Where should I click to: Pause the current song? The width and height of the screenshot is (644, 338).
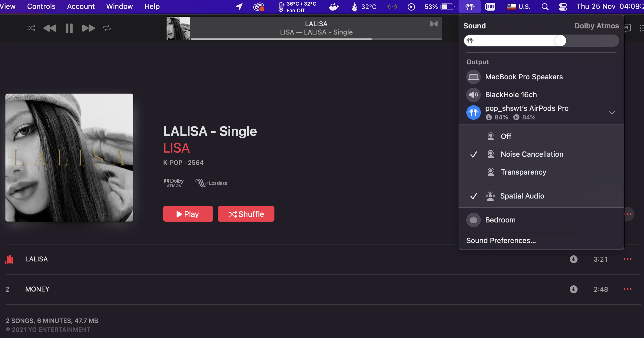pyautogui.click(x=69, y=28)
